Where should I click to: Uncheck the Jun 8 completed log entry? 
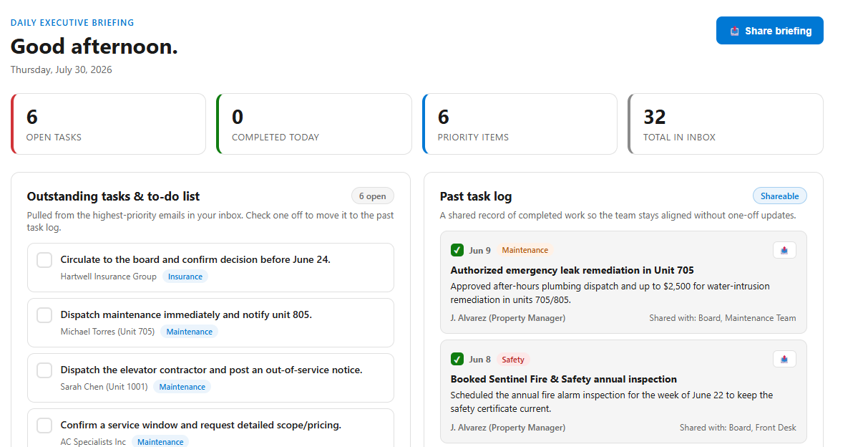click(457, 360)
